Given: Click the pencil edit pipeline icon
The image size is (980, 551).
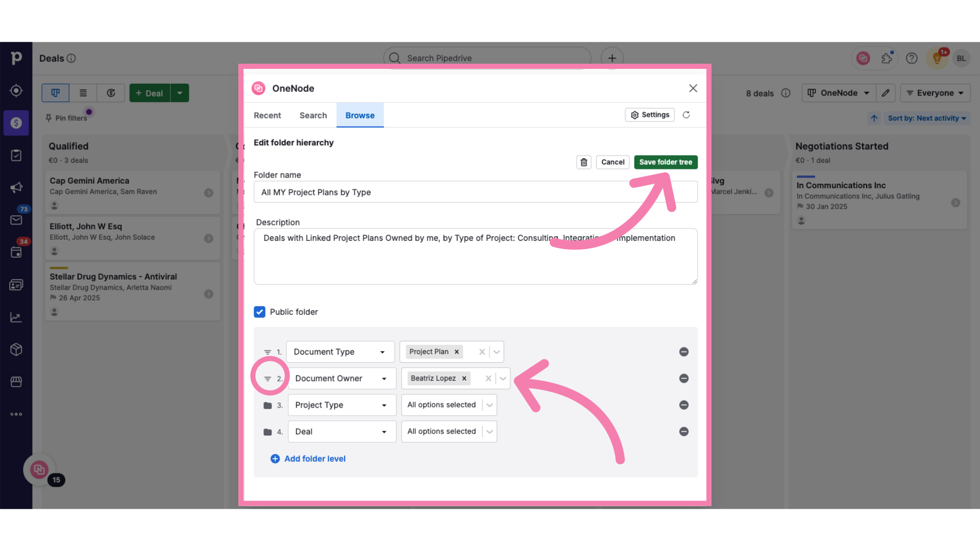Looking at the screenshot, I should 886,93.
